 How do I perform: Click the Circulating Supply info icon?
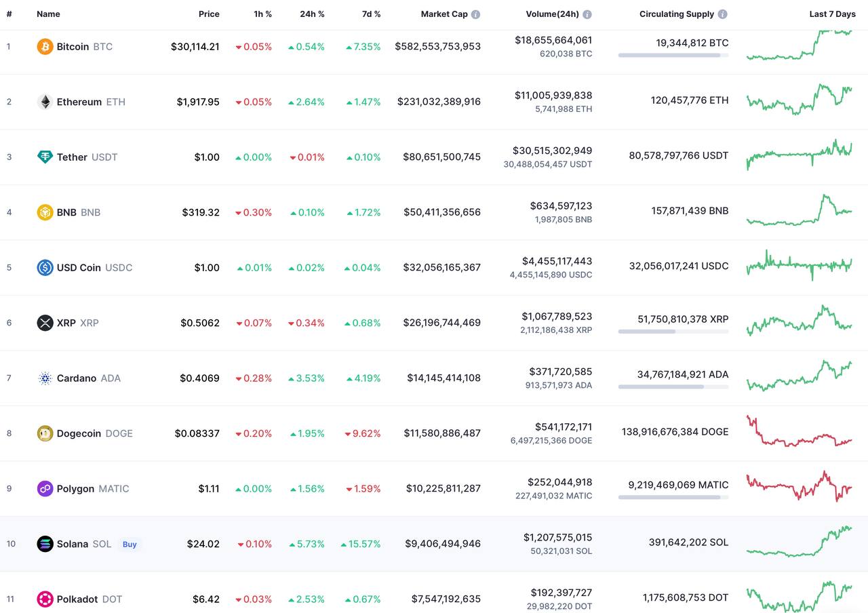[x=723, y=14]
